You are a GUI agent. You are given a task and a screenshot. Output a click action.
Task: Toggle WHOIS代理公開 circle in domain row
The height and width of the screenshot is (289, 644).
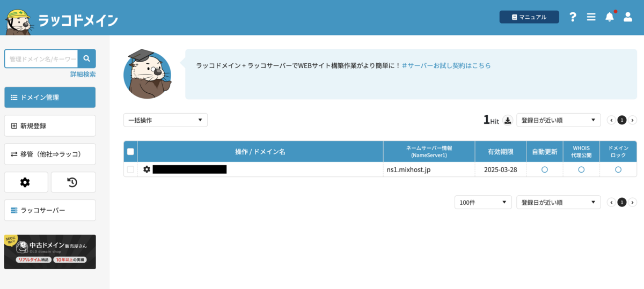click(x=581, y=169)
